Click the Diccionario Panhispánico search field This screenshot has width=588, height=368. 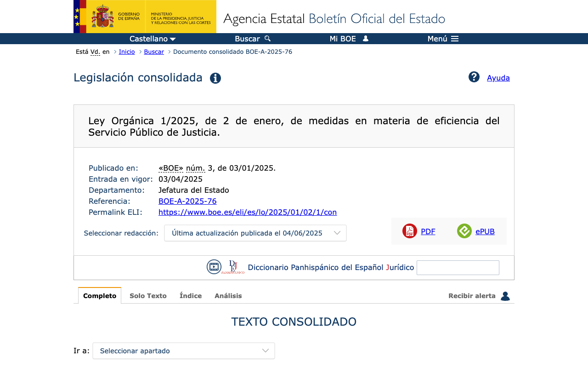[x=458, y=268]
